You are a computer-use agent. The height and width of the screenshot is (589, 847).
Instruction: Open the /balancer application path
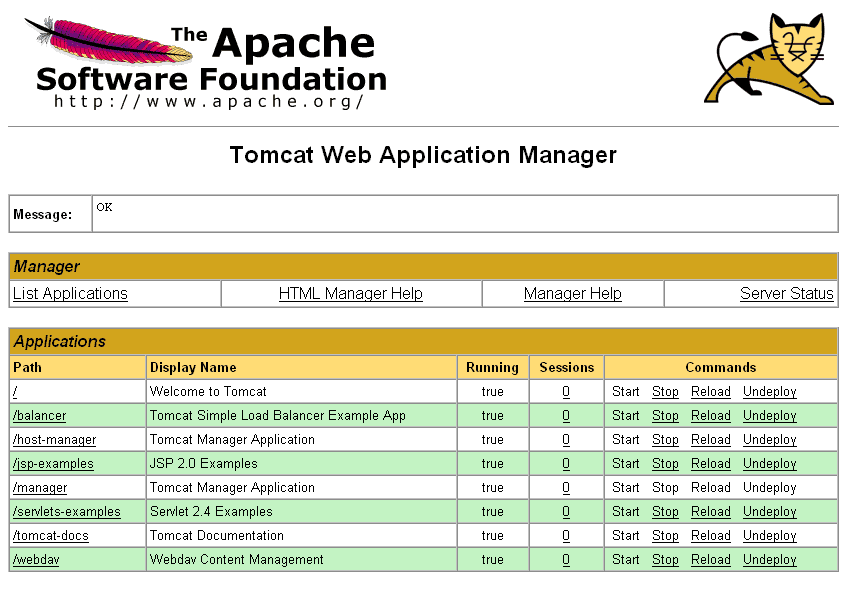pos(39,416)
